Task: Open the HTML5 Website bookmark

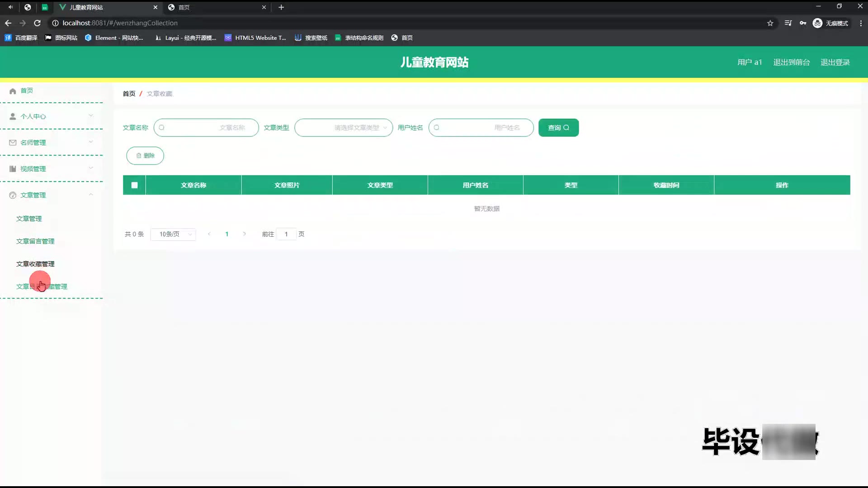Action: tap(255, 38)
